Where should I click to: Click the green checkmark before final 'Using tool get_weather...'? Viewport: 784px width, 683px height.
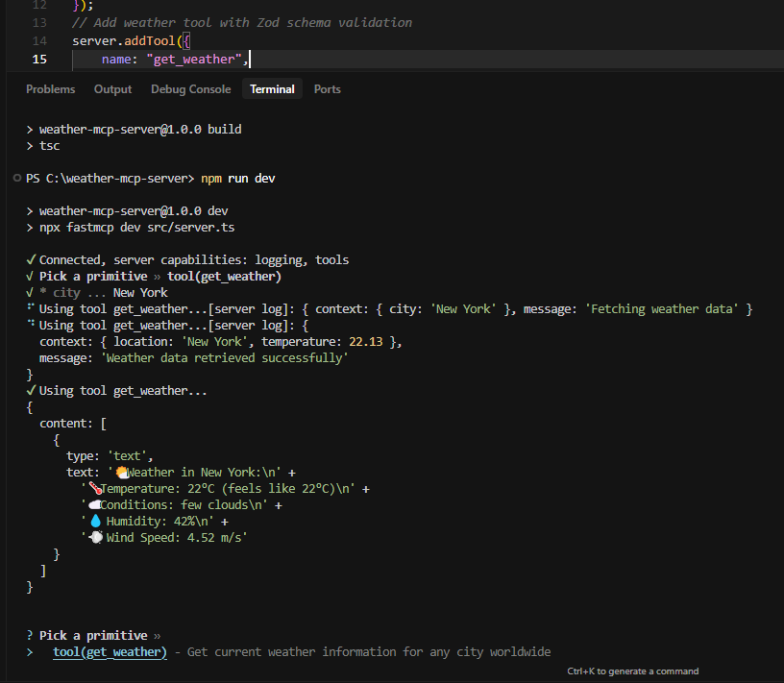point(31,391)
